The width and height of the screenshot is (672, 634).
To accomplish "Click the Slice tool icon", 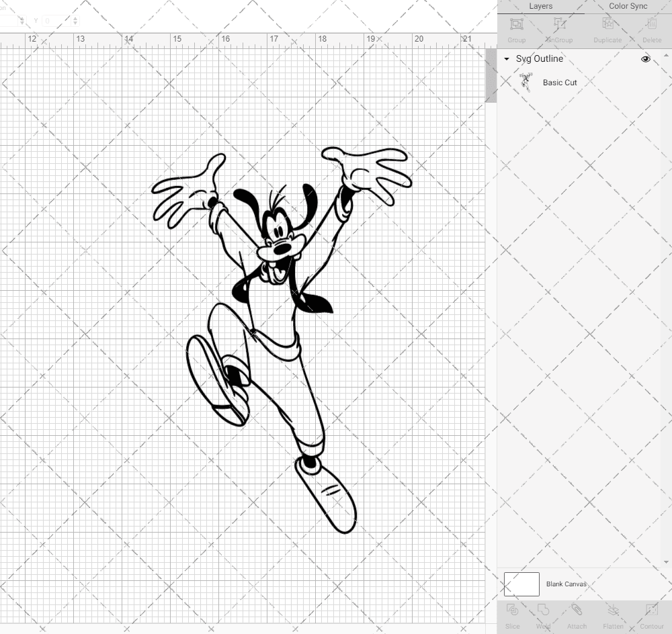I will pos(512,610).
